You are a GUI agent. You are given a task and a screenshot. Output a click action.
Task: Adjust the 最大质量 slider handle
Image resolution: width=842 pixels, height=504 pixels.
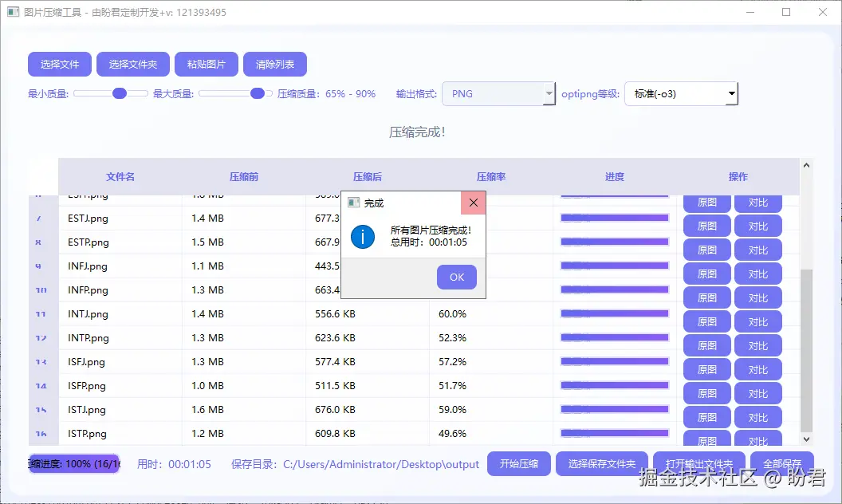click(258, 93)
